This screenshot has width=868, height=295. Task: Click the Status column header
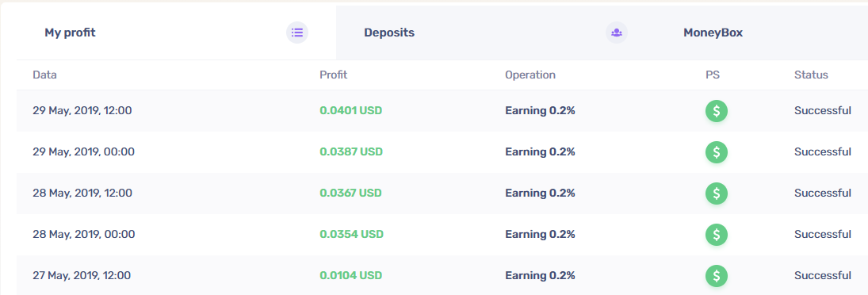pos(811,75)
